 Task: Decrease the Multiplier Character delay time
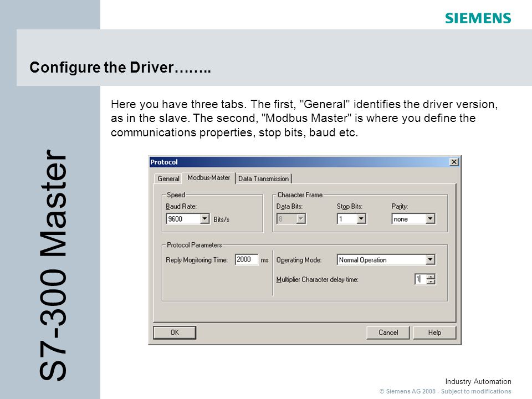431,282
